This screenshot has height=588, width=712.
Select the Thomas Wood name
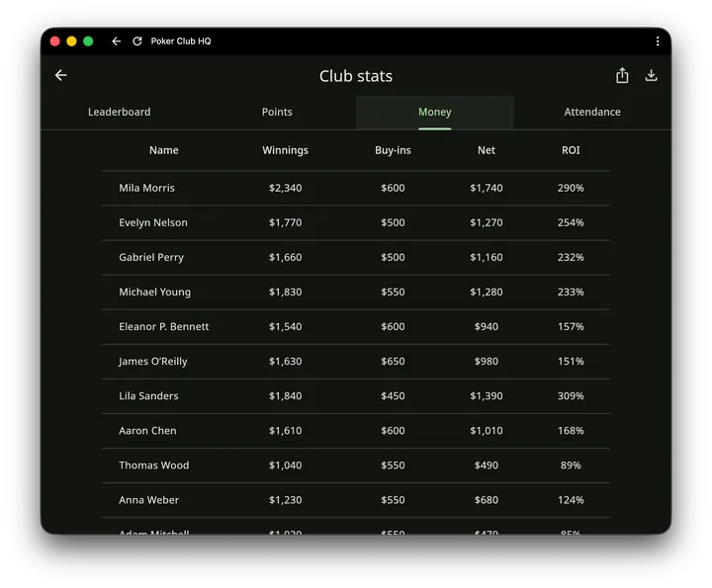click(x=154, y=465)
